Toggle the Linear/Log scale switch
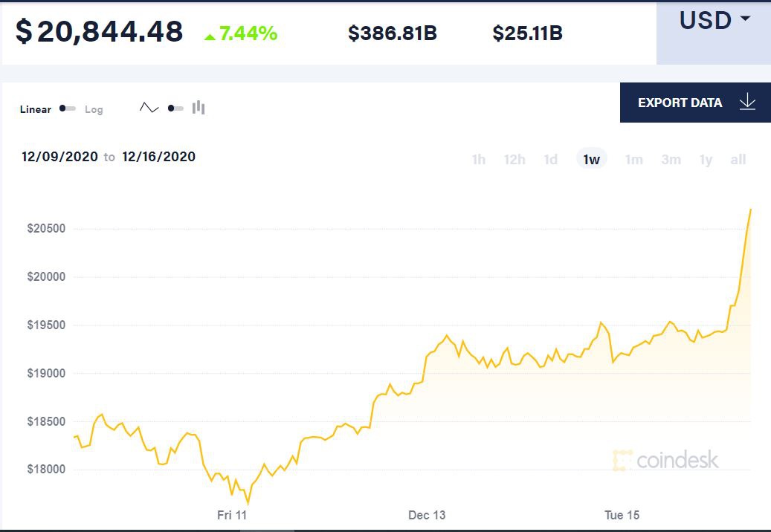This screenshot has width=771, height=532. 68,108
